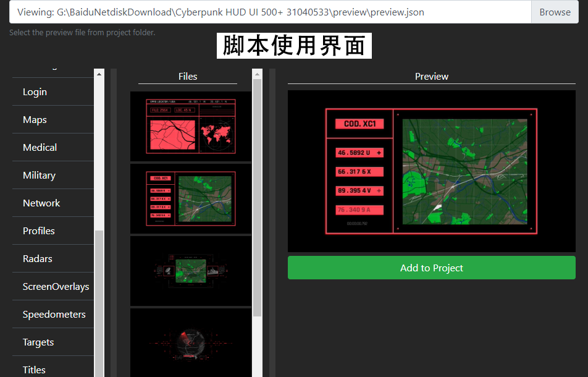Viewport: 588px width, 377px height.
Task: Click the Files list scrollbar thumb
Action: [x=257, y=198]
